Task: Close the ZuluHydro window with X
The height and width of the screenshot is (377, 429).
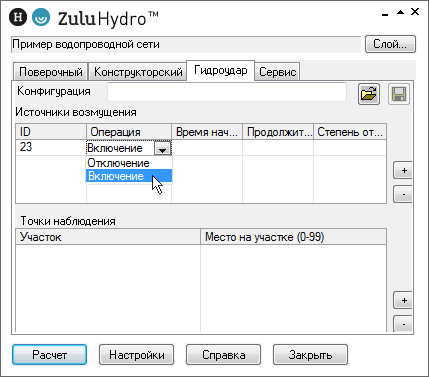Action: pyautogui.click(x=415, y=12)
